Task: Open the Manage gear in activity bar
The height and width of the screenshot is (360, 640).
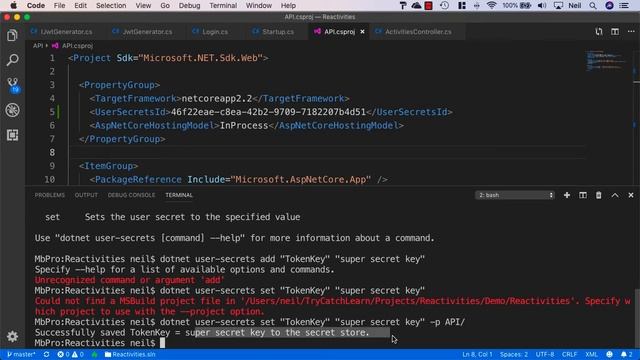Action: point(12,336)
